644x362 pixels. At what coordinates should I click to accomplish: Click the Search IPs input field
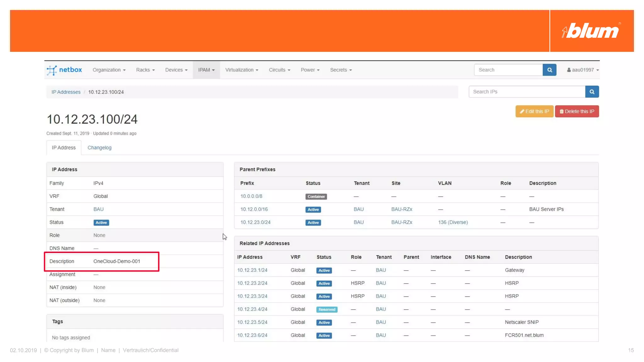pos(527,92)
